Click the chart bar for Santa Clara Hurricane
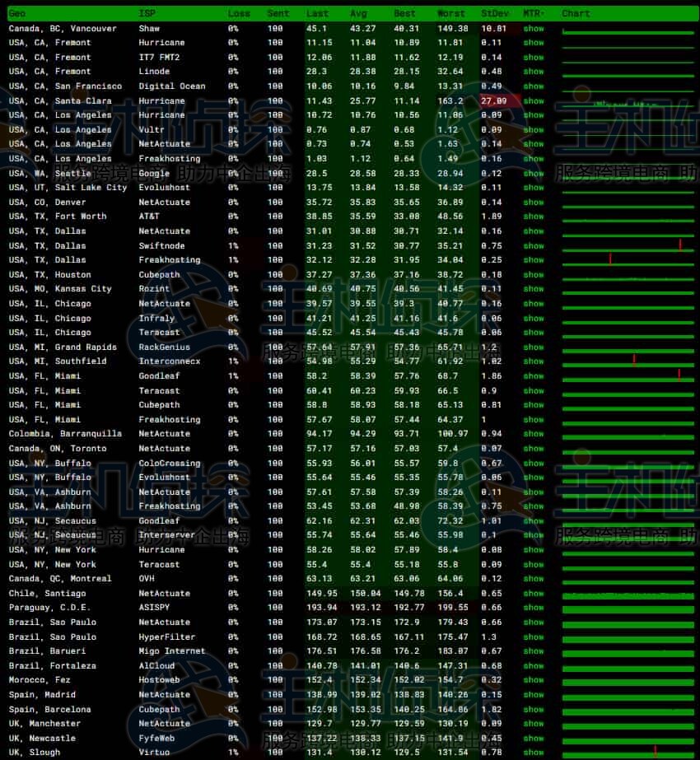 pyautogui.click(x=628, y=101)
